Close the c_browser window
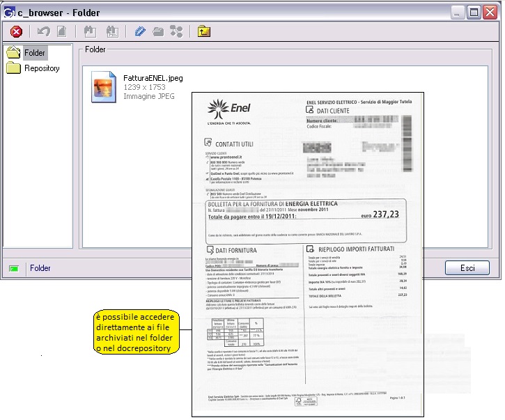The image size is (505, 420). (x=490, y=13)
